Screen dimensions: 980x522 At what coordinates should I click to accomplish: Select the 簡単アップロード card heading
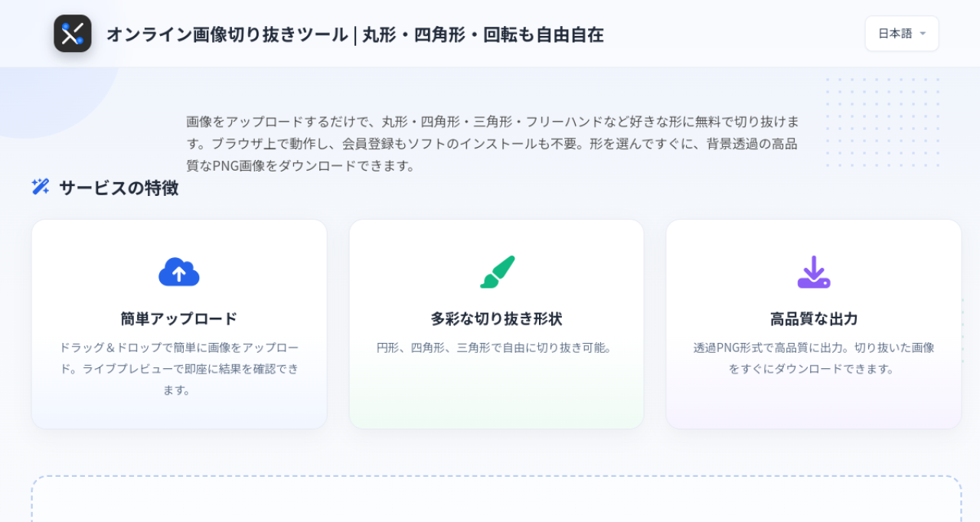179,318
